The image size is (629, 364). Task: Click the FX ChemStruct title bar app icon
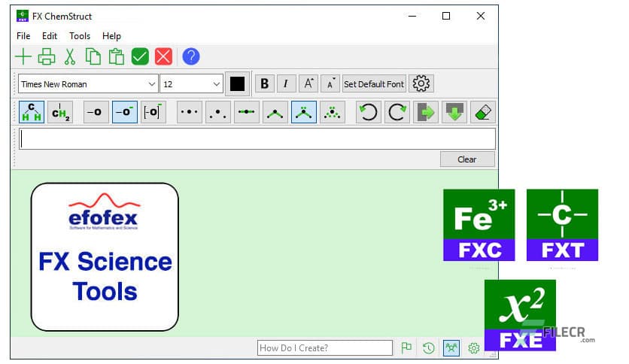click(x=23, y=16)
